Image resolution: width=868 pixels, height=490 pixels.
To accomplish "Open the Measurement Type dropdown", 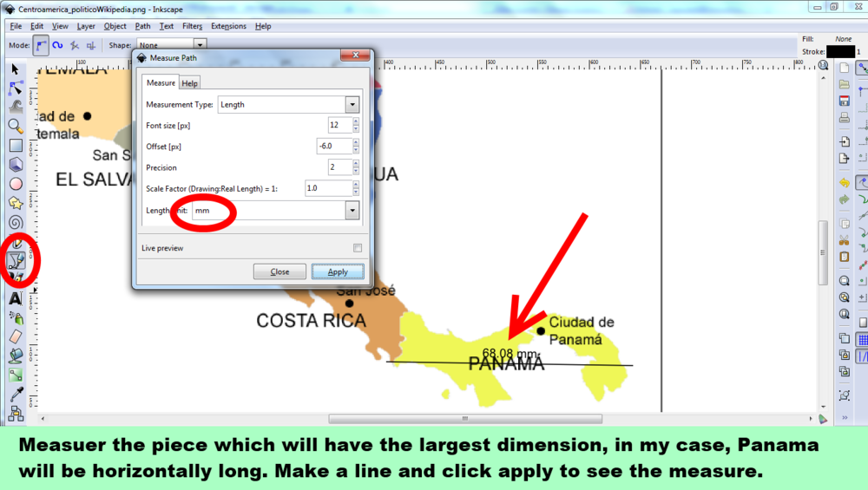I will coord(352,105).
